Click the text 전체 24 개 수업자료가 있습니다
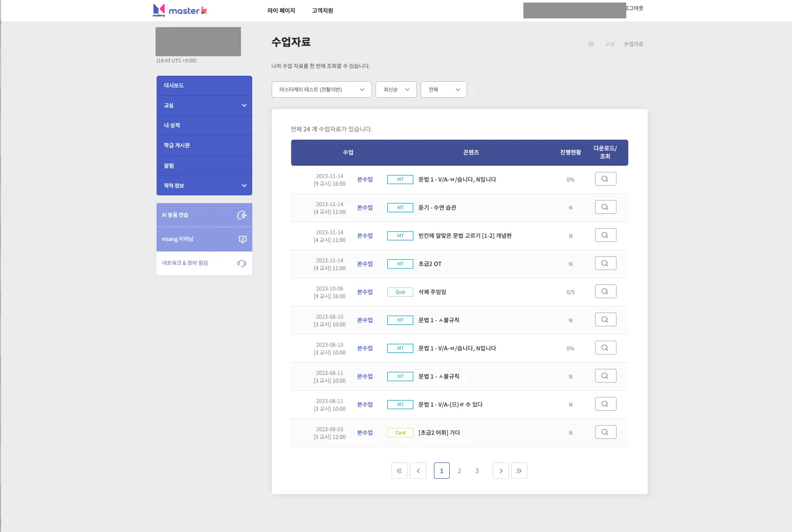Image resolution: width=792 pixels, height=532 pixels. pos(332,129)
